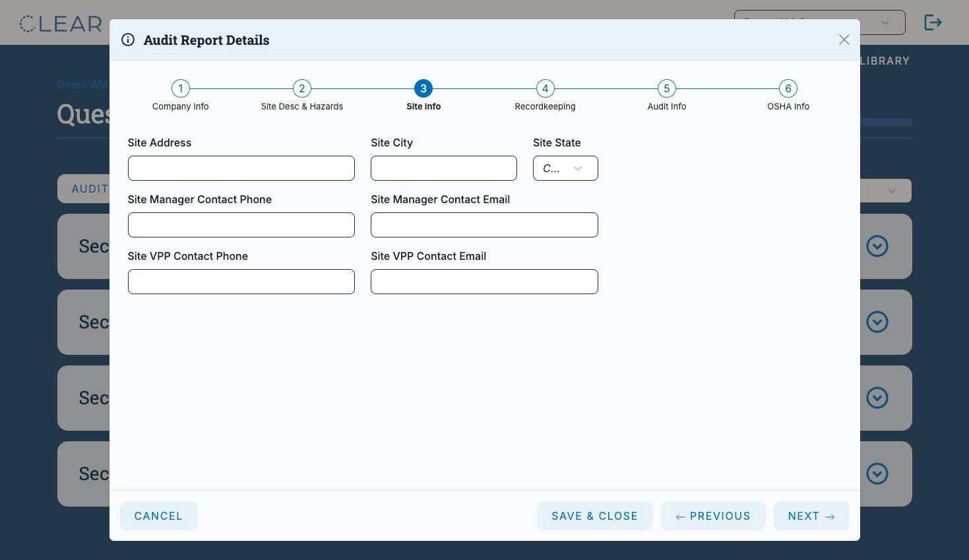The width and height of the screenshot is (969, 560).
Task: Go to step 1 Company Info
Action: (x=180, y=88)
